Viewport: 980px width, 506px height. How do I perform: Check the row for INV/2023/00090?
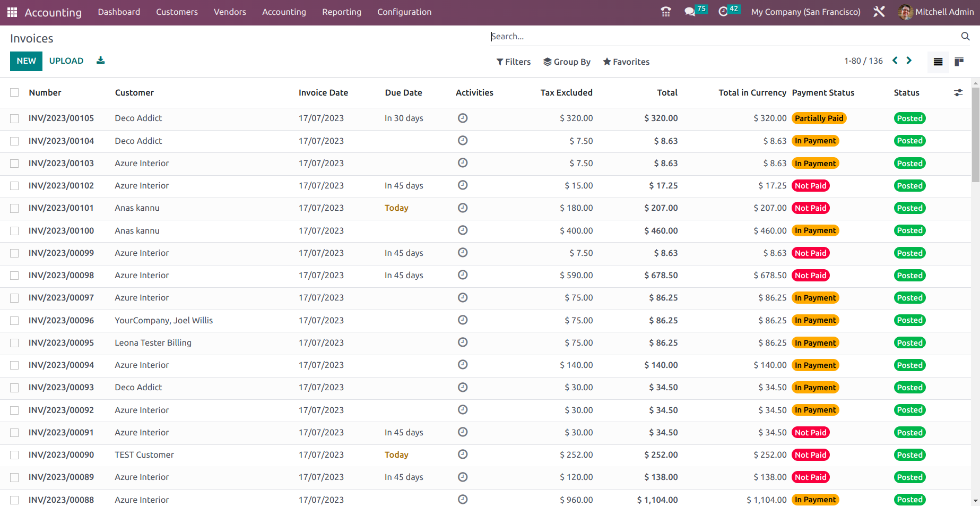tap(14, 455)
